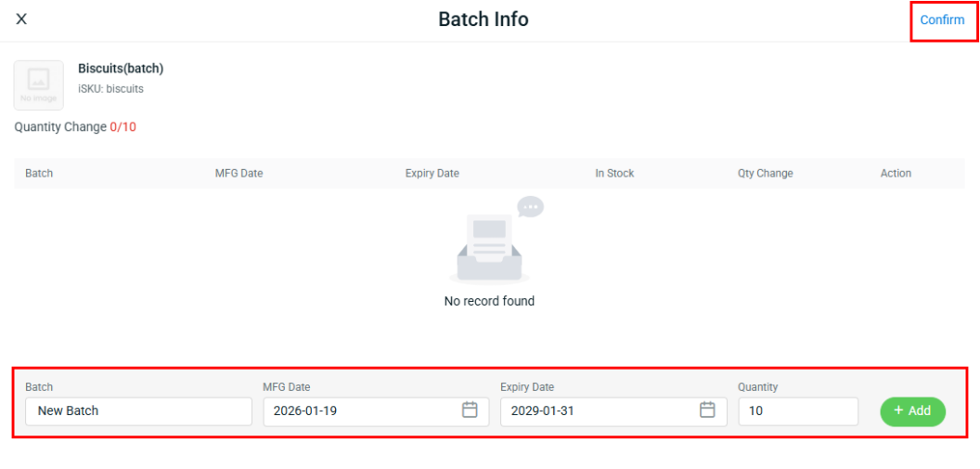Image resolution: width=980 pixels, height=469 pixels.
Task: Click the Biscuits no-image placeholder thumbnail
Action: 39,85
